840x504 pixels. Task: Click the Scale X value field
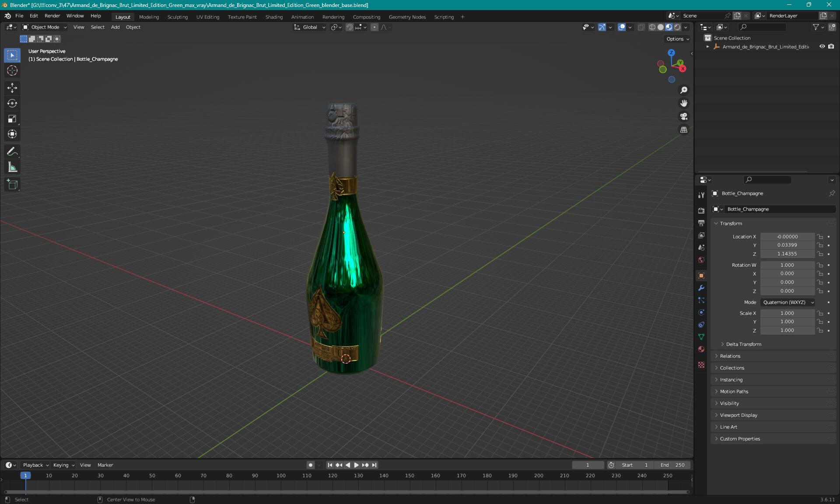coord(787,313)
